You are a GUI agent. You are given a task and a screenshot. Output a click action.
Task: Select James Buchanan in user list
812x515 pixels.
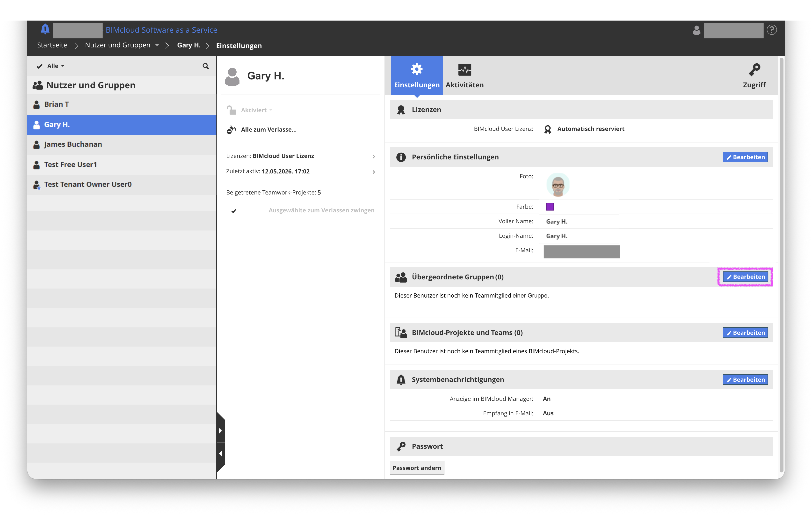(122, 145)
